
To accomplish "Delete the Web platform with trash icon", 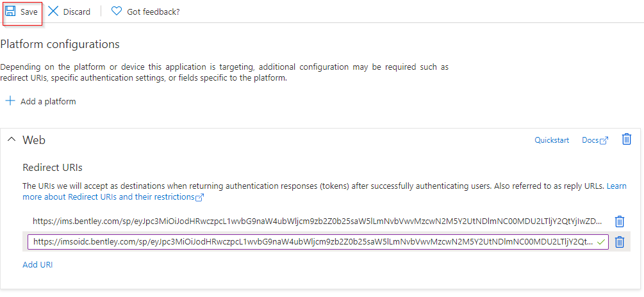I will tap(627, 140).
